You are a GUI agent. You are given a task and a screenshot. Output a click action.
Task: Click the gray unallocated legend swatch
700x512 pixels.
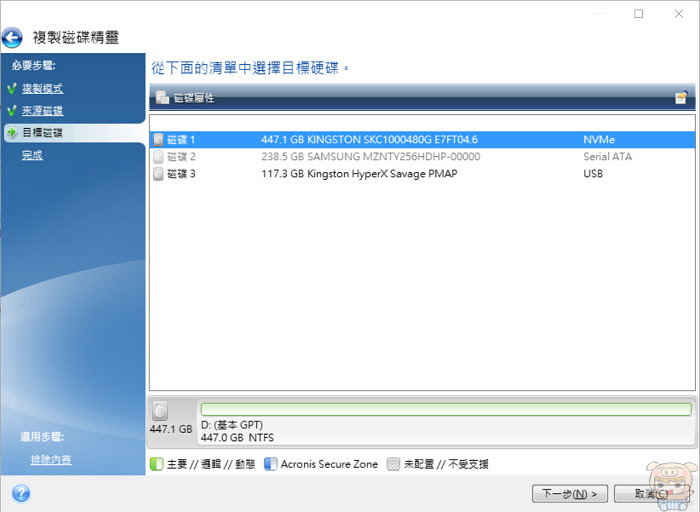click(393, 464)
